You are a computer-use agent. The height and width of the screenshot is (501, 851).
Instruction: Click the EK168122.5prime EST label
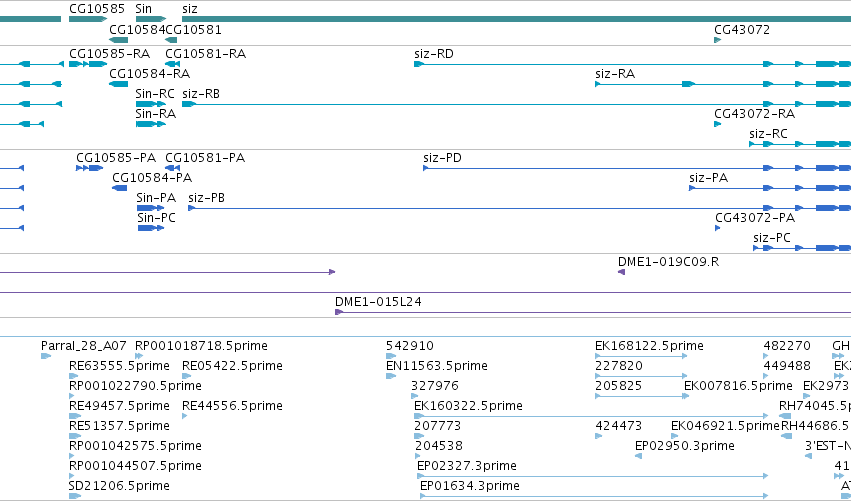tap(649, 346)
